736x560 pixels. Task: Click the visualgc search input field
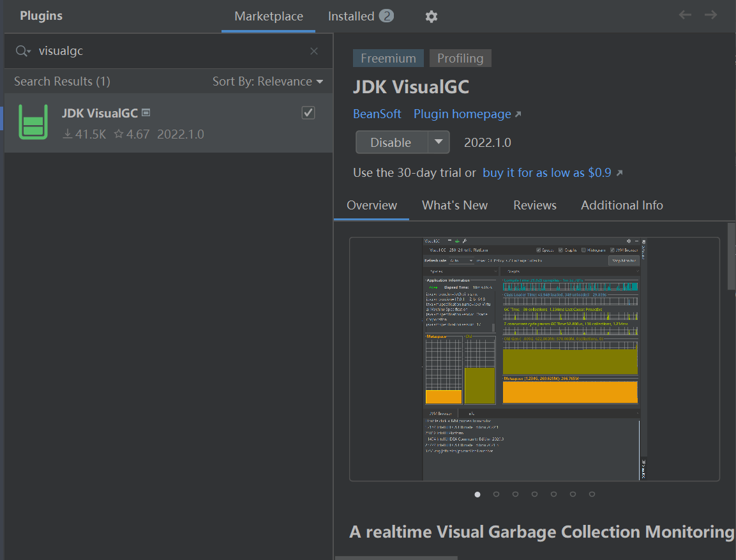169,50
